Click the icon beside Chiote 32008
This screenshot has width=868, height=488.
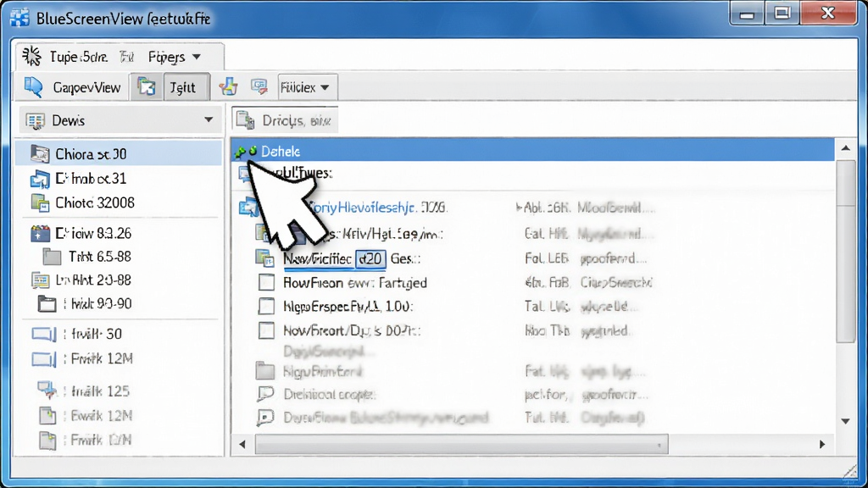tap(40, 203)
